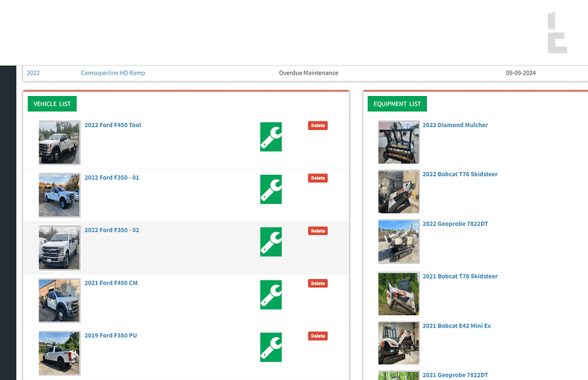Click 2022 Ford F350 - 02 title link
This screenshot has width=588, height=380.
point(111,230)
